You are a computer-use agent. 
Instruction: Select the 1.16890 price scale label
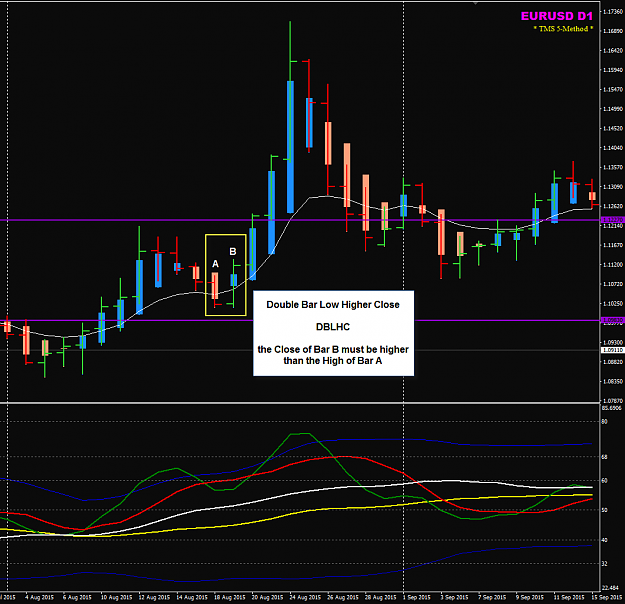(x=613, y=31)
